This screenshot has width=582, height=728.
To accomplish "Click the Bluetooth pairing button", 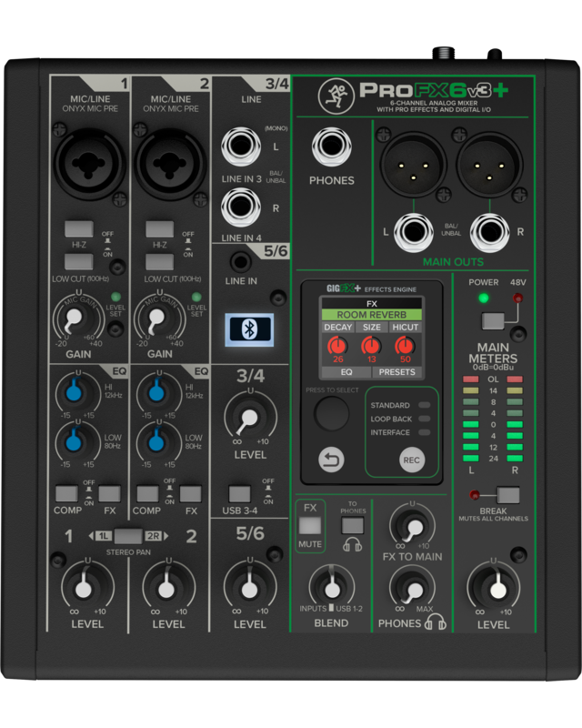I will [249, 329].
